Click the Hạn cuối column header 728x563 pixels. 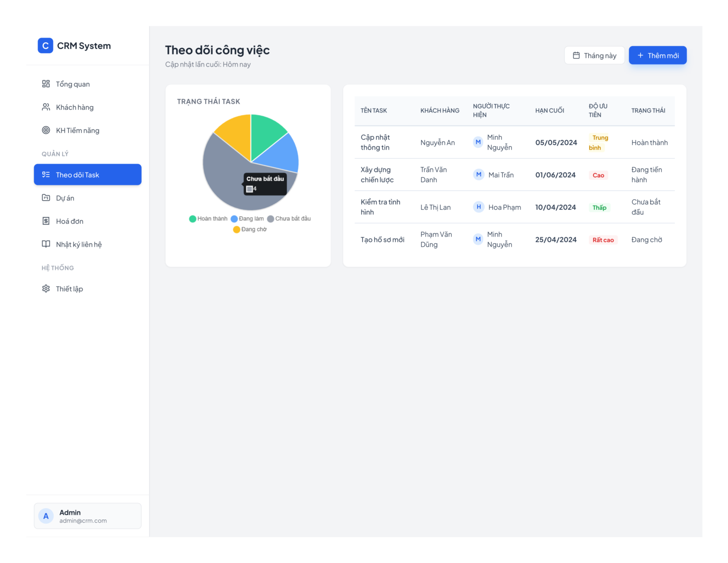(x=550, y=111)
